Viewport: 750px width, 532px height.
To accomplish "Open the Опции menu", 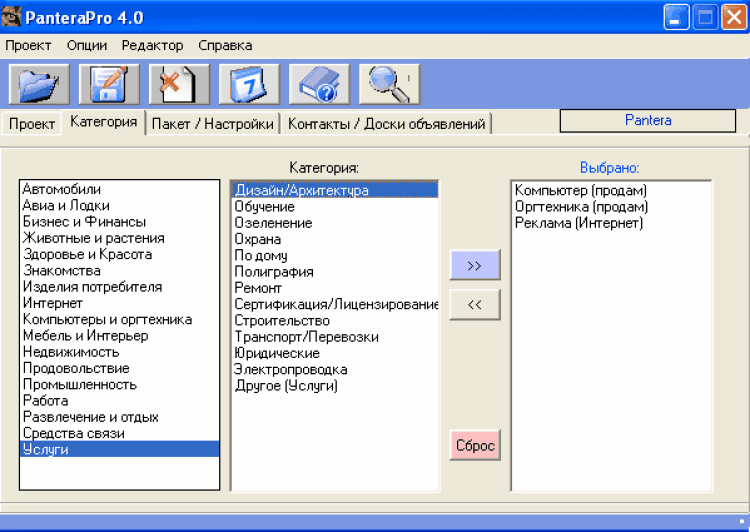I will click(x=87, y=45).
